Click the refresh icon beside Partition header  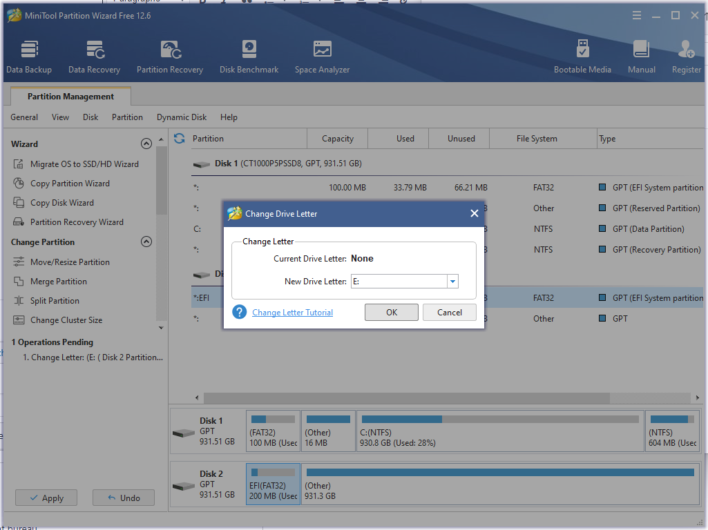pyautogui.click(x=180, y=139)
